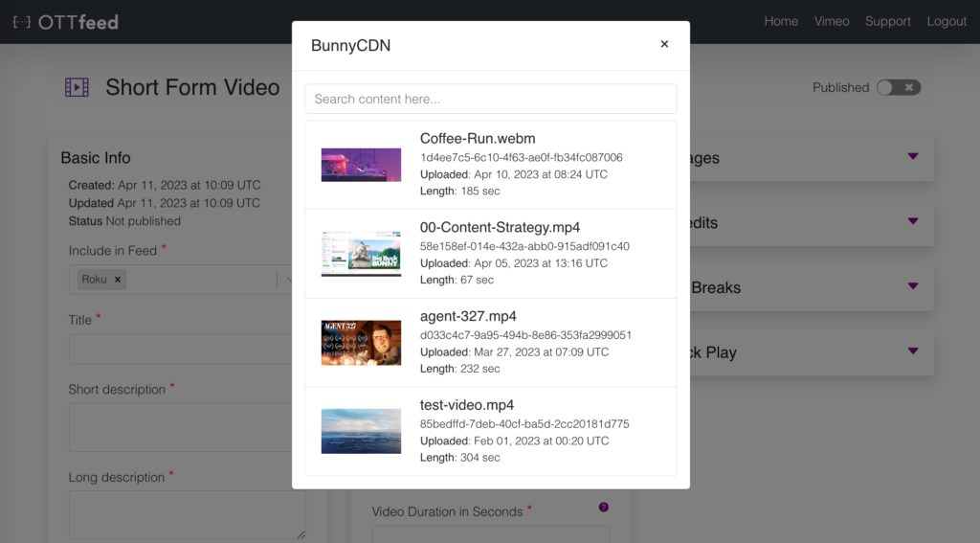Open the Vimeo menu item
Image resolution: width=980 pixels, height=543 pixels.
coord(832,21)
